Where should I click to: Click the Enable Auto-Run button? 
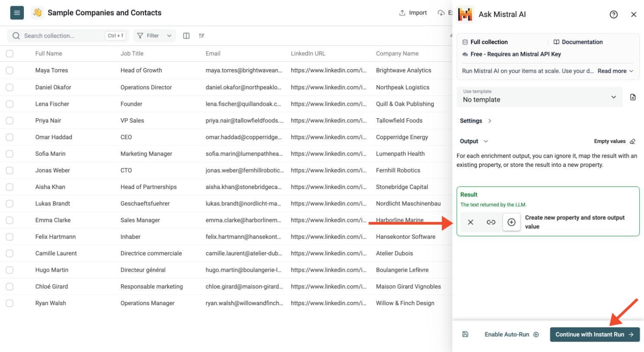(511, 334)
